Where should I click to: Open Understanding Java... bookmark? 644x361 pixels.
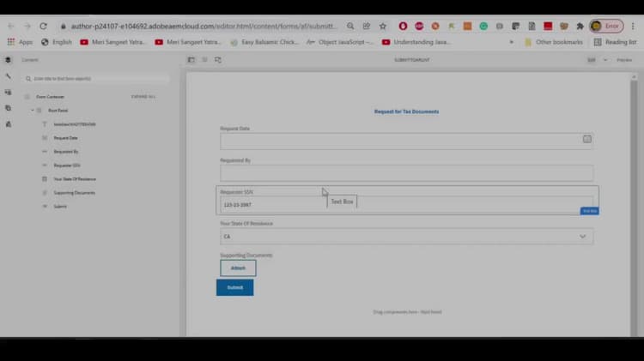coord(416,42)
